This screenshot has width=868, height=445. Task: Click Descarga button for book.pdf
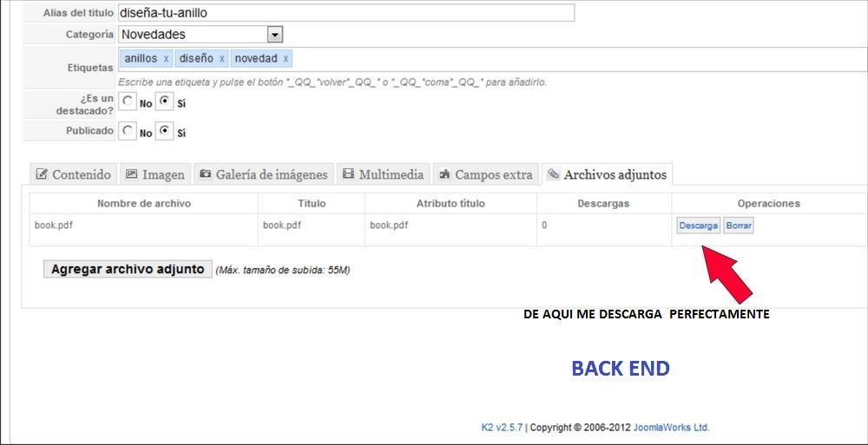(x=699, y=226)
